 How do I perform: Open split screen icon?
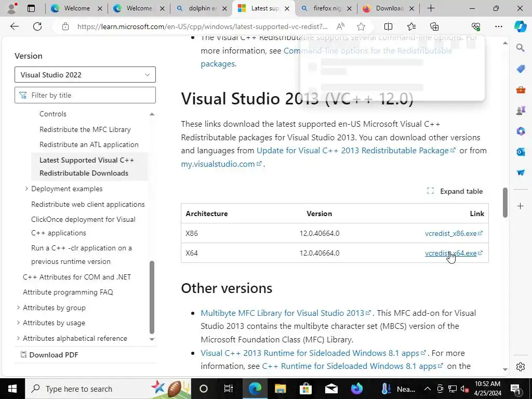click(388, 26)
